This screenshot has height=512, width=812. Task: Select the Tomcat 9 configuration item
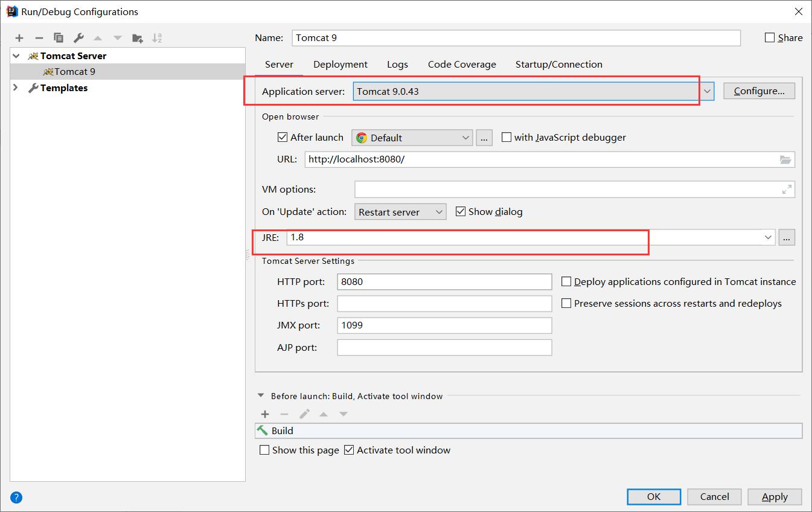click(x=74, y=71)
